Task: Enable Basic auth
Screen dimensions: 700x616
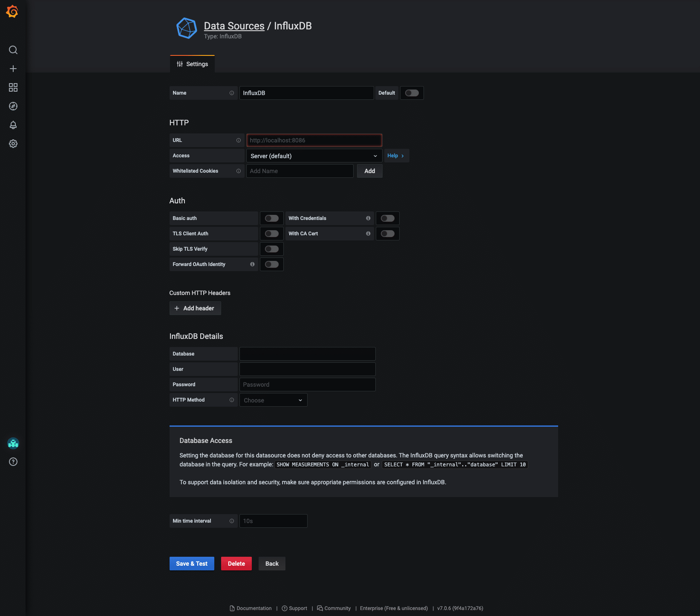Action: (271, 218)
